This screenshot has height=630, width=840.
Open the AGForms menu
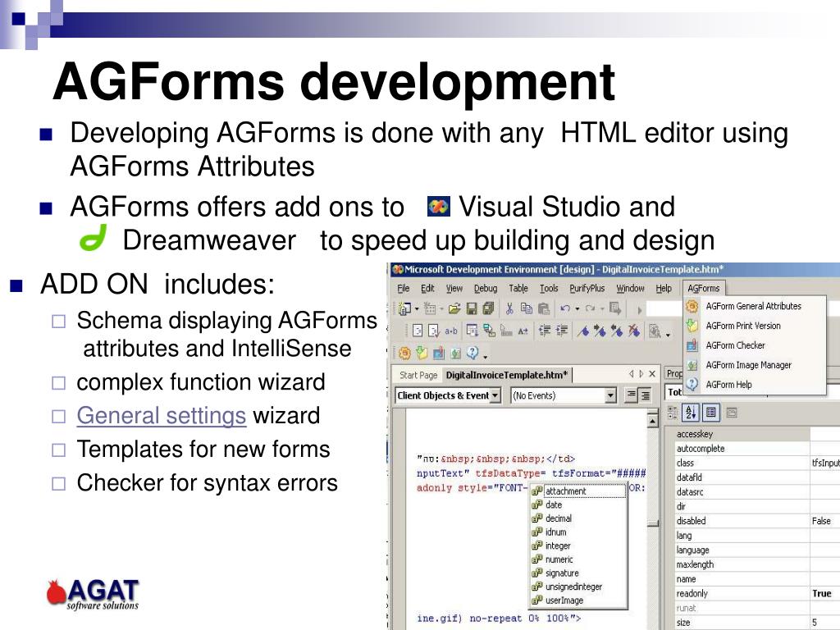click(x=703, y=288)
